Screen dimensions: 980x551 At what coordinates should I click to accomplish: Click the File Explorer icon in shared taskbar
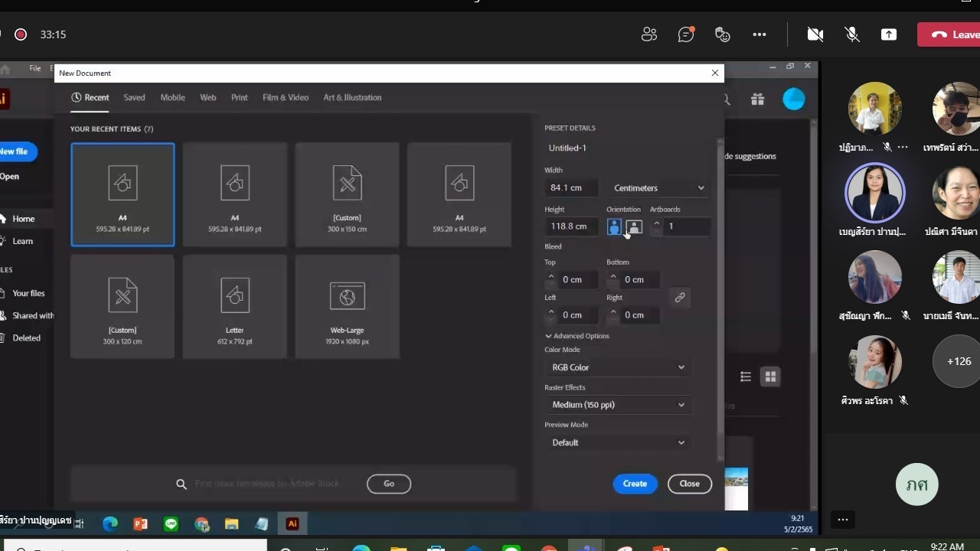[x=231, y=524]
